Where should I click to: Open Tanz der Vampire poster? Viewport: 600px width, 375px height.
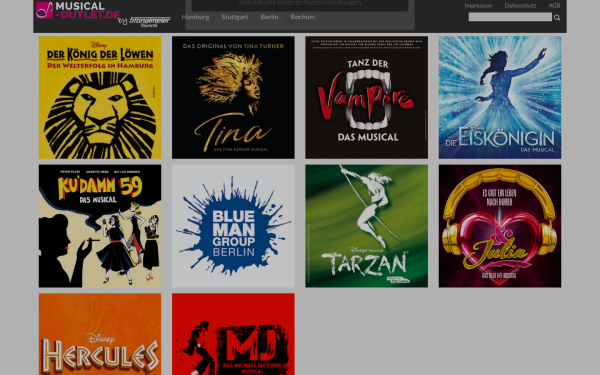click(x=367, y=97)
